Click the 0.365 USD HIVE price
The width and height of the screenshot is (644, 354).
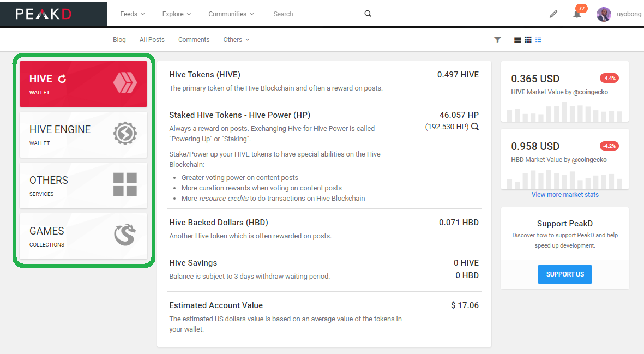tap(535, 79)
